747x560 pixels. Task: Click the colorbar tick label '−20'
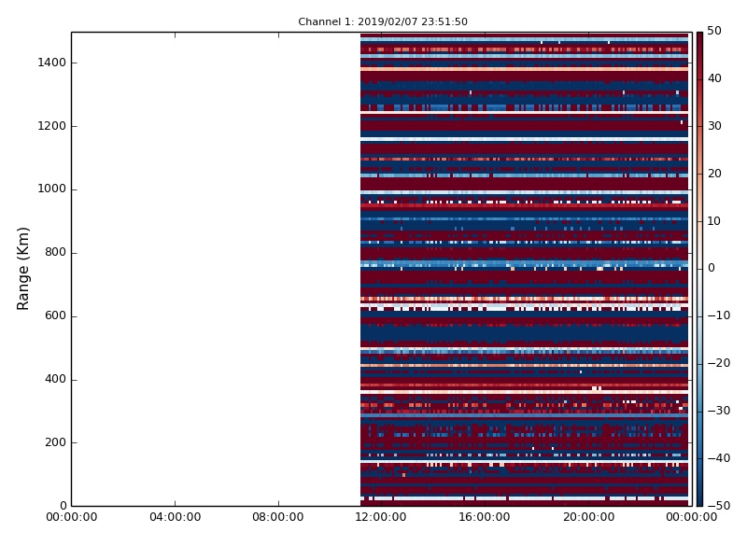719,363
